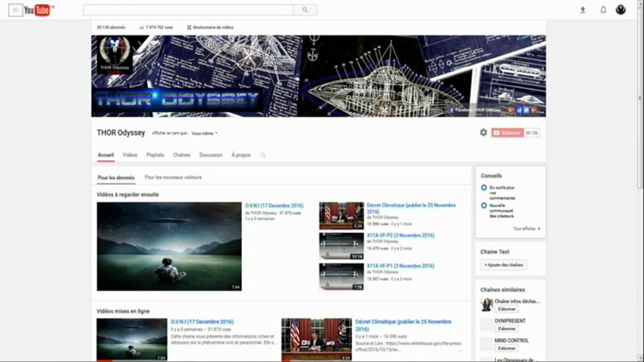Click 'Vidéos à regarder ensuite' section heading
644x362 pixels.
click(x=128, y=195)
